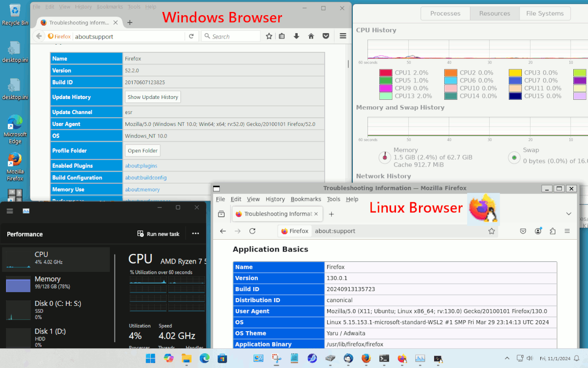This screenshot has height=368, width=588.
Task: Open new tab in Windows Firefox
Action: click(x=130, y=23)
